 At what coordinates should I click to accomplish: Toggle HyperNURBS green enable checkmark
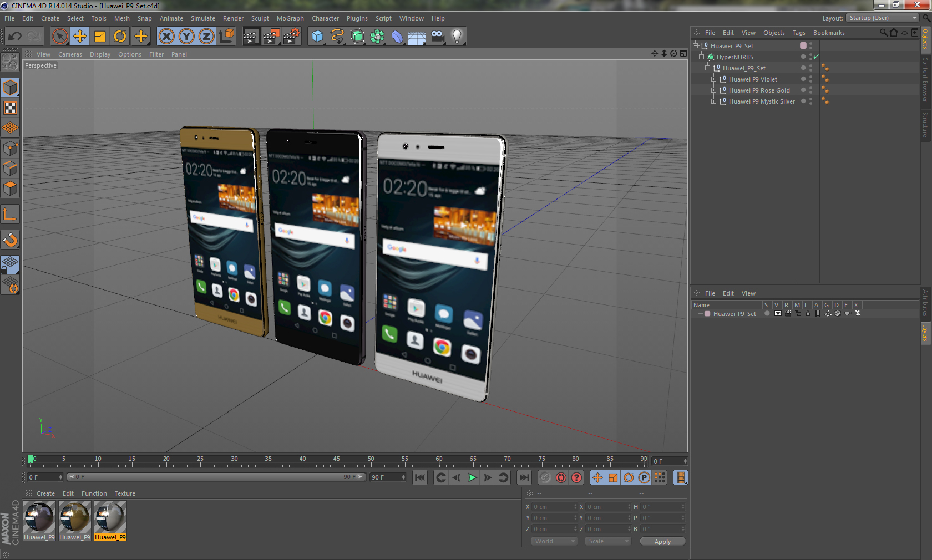coord(816,57)
